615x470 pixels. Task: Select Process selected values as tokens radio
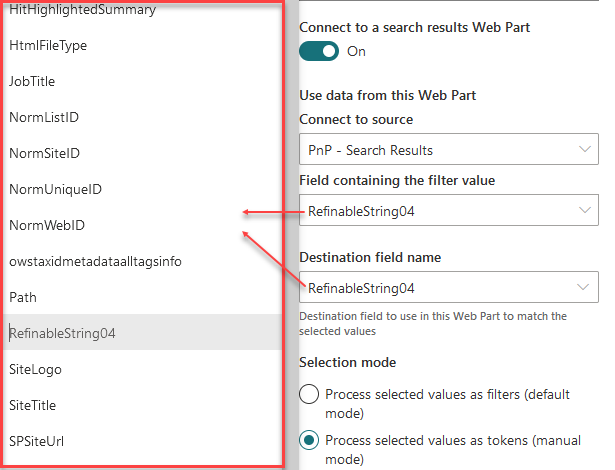[x=310, y=440]
